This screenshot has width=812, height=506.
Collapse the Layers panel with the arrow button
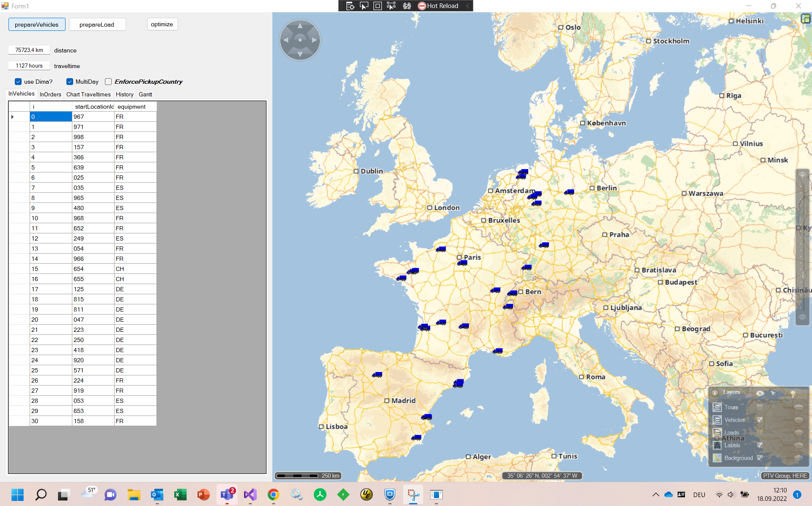point(715,393)
